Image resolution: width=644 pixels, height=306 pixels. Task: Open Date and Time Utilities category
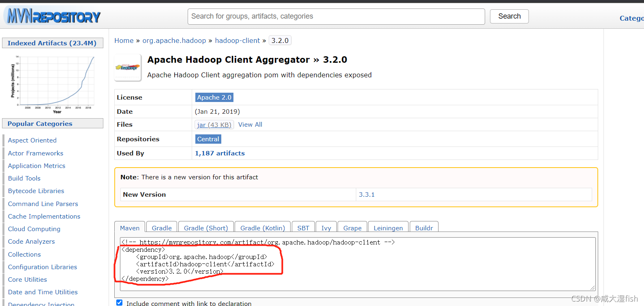point(43,292)
